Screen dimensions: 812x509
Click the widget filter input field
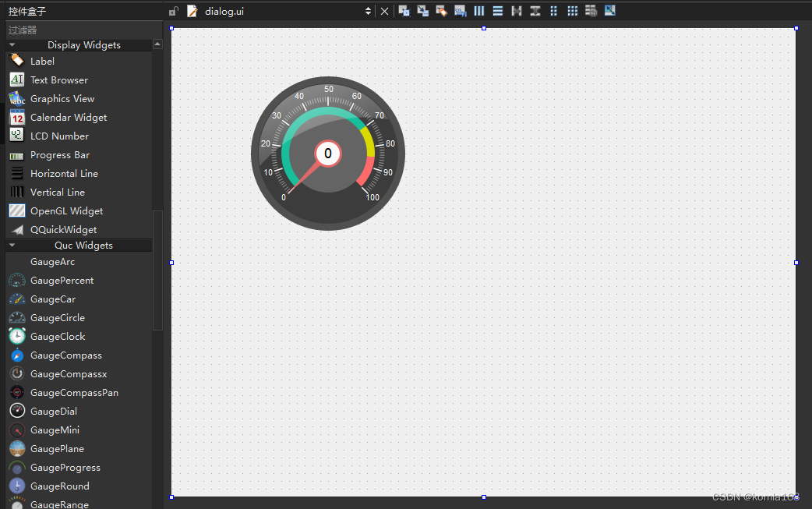(78, 28)
